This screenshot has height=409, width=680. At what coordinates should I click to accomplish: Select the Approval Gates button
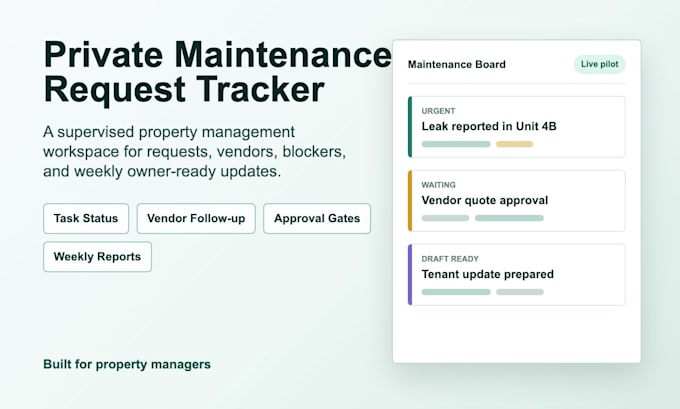click(317, 218)
